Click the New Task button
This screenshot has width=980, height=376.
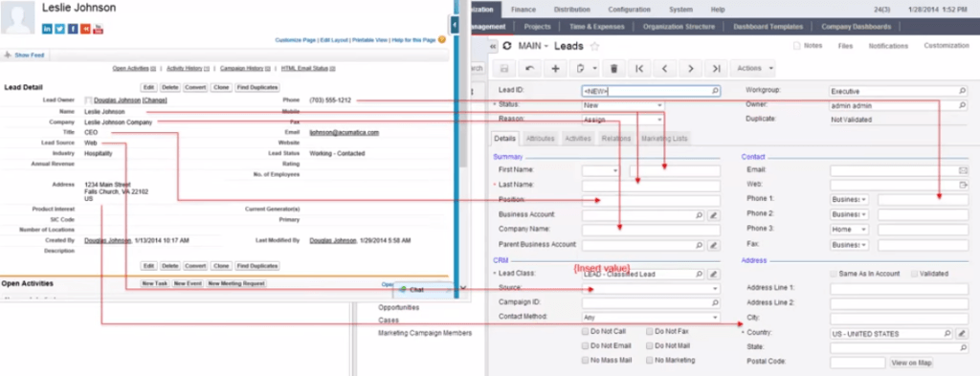pos(154,283)
